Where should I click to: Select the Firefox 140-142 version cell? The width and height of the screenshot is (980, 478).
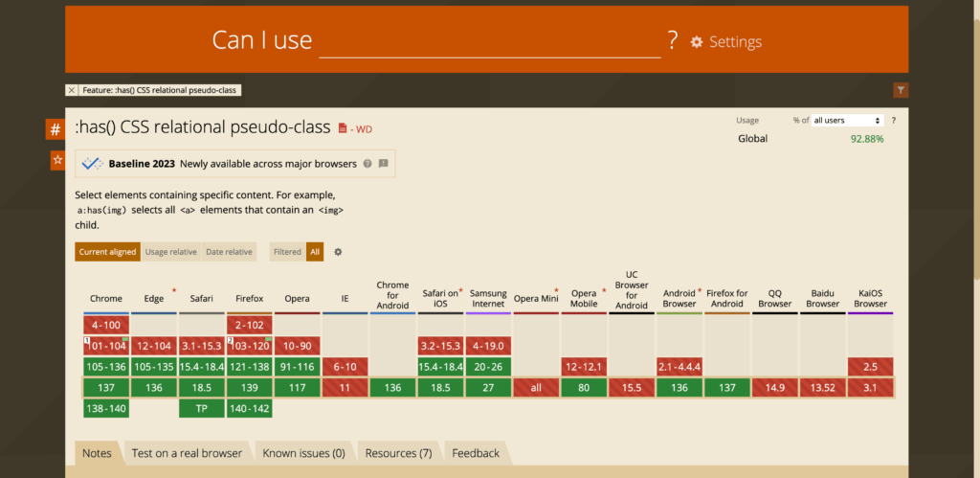[250, 409]
